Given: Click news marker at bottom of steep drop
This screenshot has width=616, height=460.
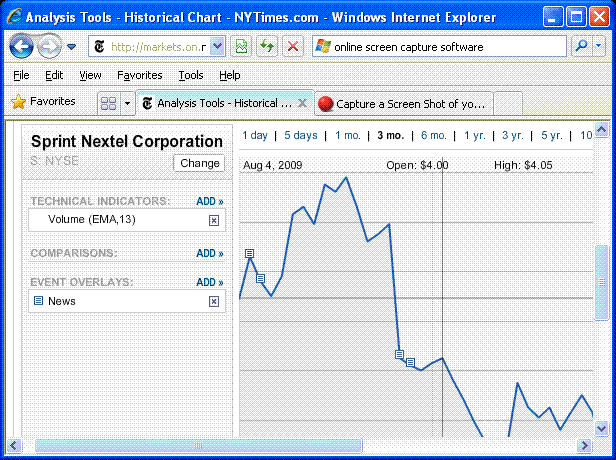Looking at the screenshot, I should click(399, 355).
